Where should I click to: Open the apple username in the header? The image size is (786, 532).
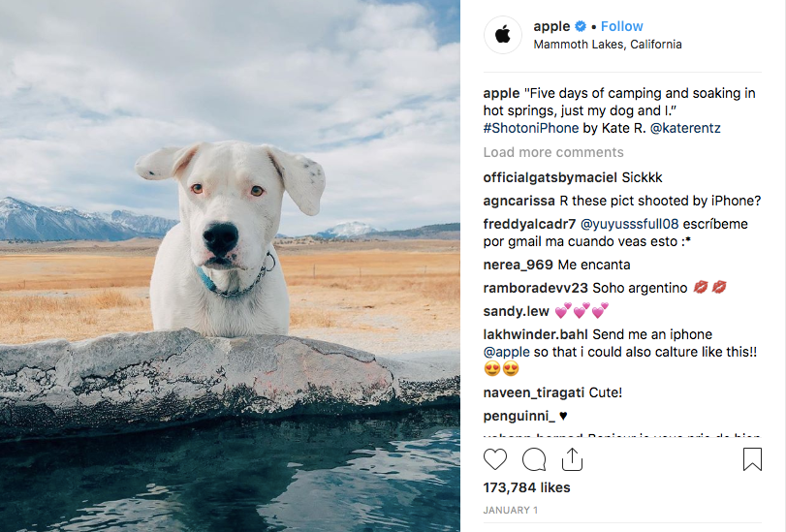point(551,26)
